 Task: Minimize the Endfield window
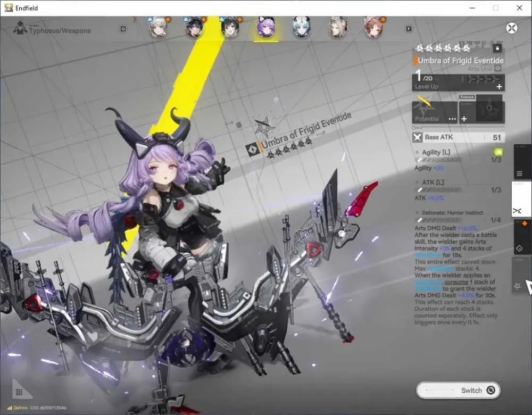472,8
